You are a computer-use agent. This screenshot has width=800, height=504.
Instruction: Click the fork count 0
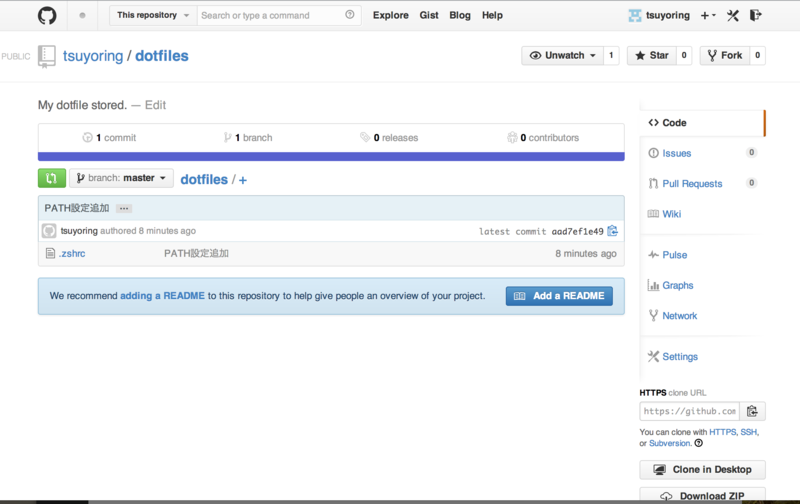(758, 55)
